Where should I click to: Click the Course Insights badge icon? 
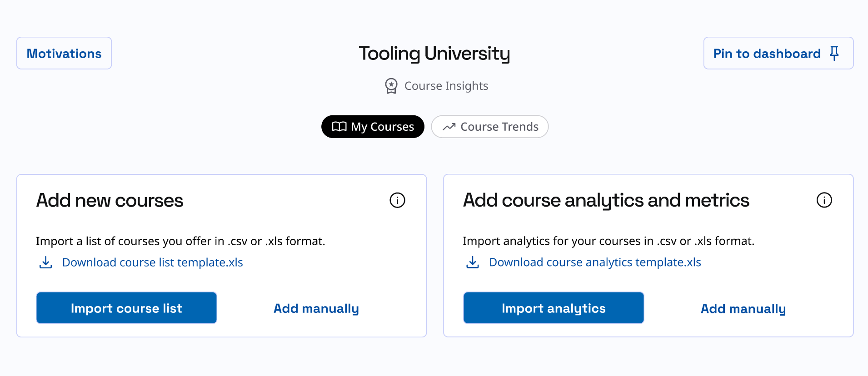391,86
